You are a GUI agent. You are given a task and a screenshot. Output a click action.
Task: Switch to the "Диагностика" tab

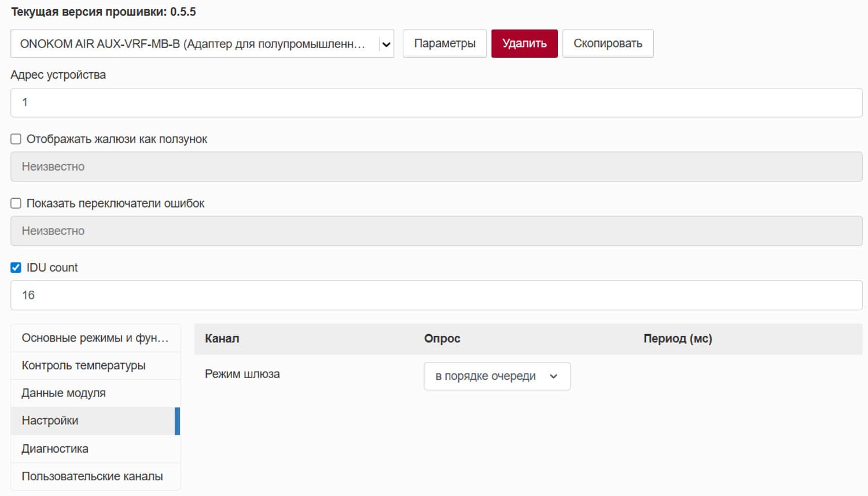point(95,449)
